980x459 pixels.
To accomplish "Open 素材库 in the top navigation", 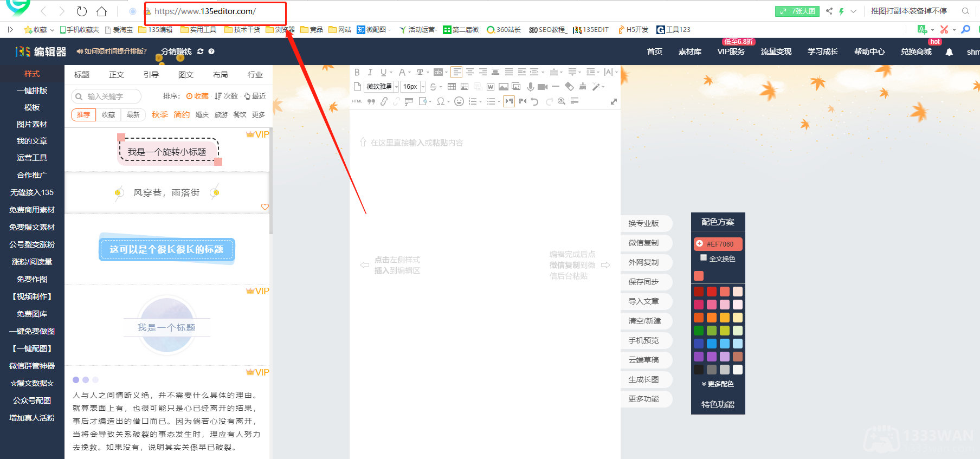I will (690, 52).
